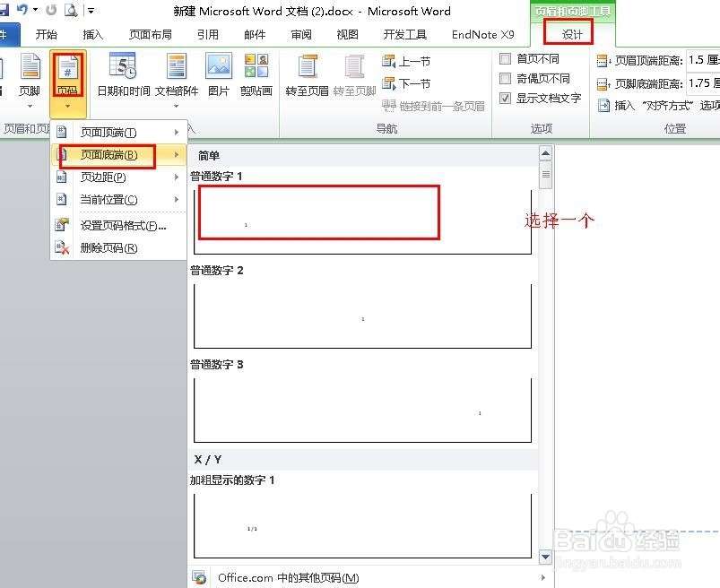The height and width of the screenshot is (588, 720).
Task: Open the 审阅 ribbon tab
Action: 301,34
